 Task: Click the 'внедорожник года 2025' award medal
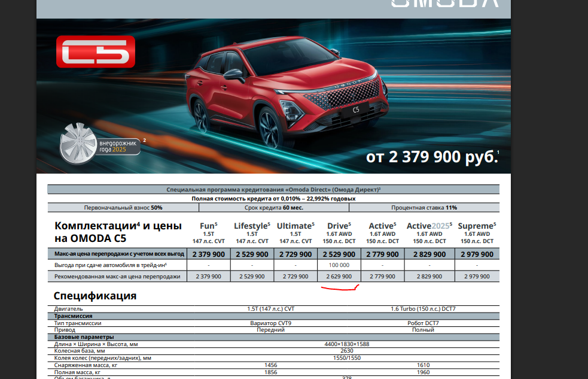(x=99, y=144)
